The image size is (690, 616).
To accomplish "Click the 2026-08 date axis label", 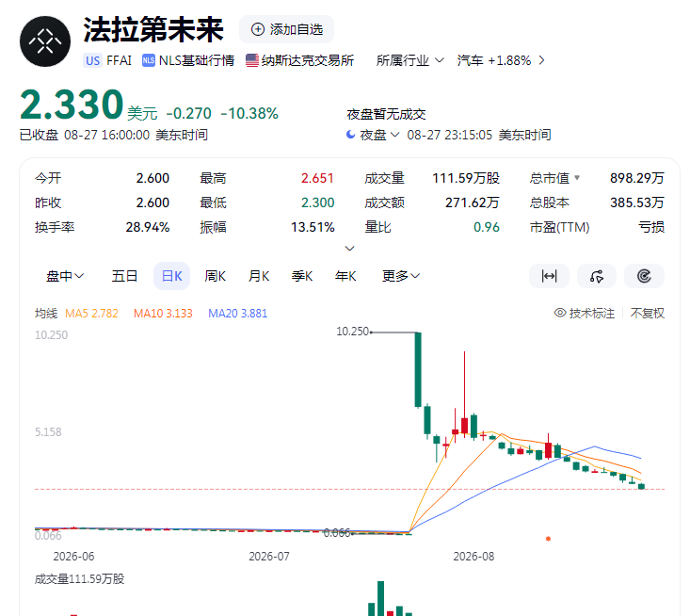I will [x=473, y=556].
